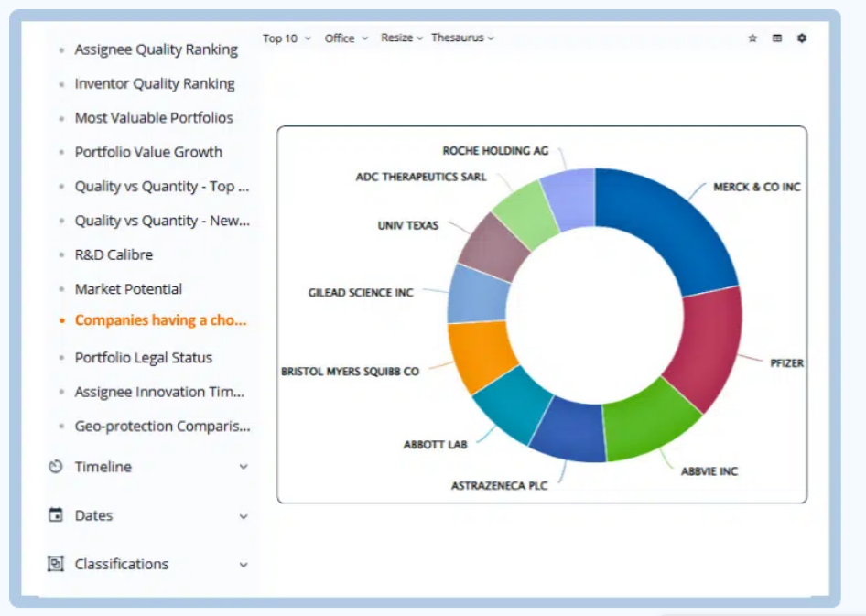Expand the Timeline section chevron

(x=244, y=467)
